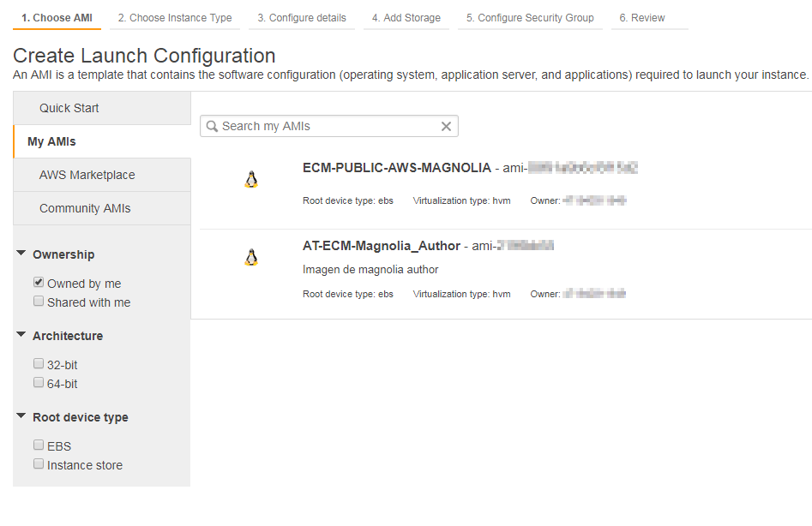Click the Linux penguin icon for AT-ECM-Magnolia_Author
Screen dimensions: 812x526
pos(251,257)
